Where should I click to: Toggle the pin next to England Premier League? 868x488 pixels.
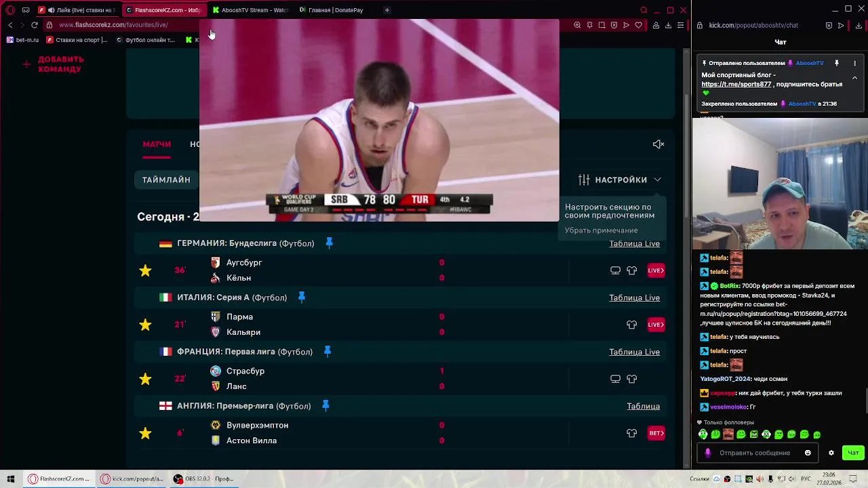325,405
